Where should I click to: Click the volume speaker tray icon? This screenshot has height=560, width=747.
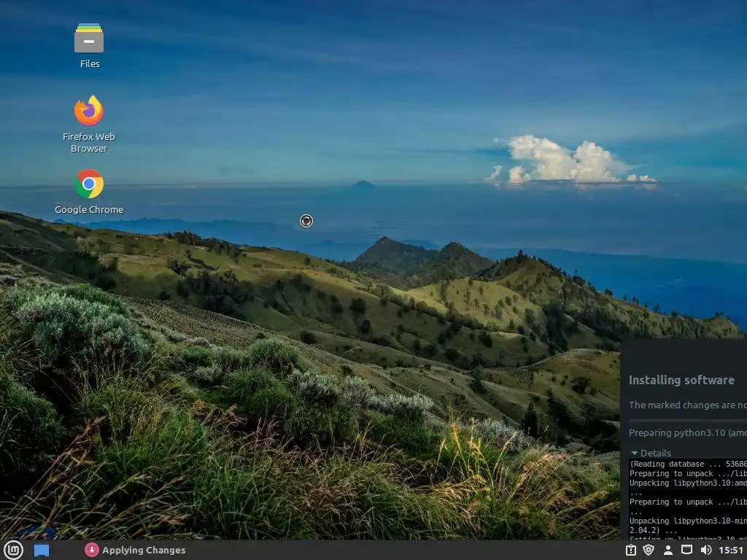[706, 551]
